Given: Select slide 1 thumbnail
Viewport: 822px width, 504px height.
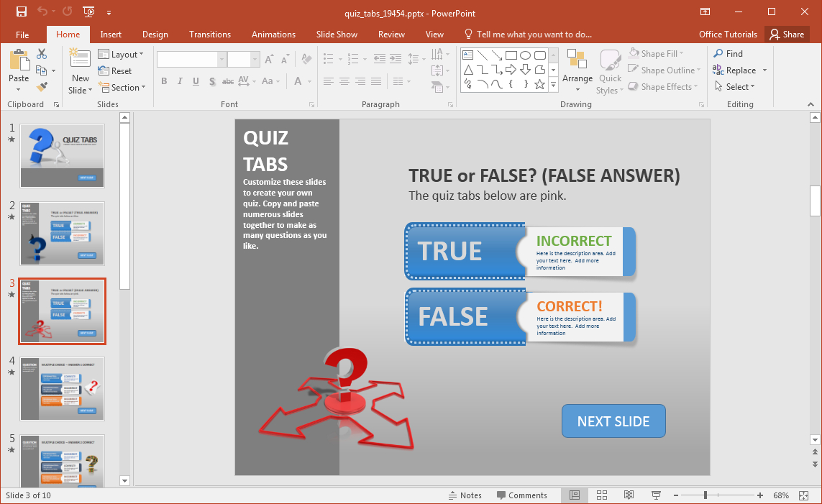Looking at the screenshot, I should (x=63, y=155).
